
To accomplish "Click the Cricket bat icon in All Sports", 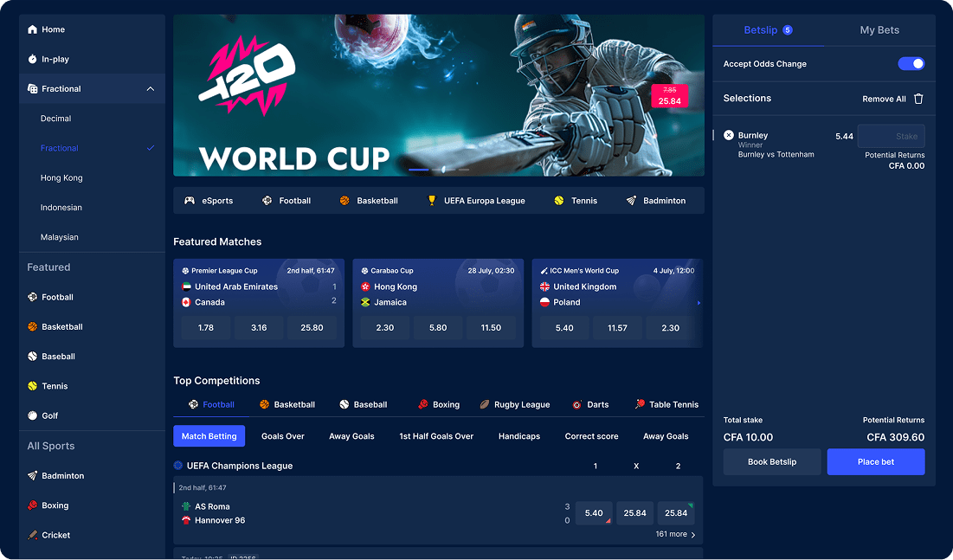I will (x=32, y=535).
